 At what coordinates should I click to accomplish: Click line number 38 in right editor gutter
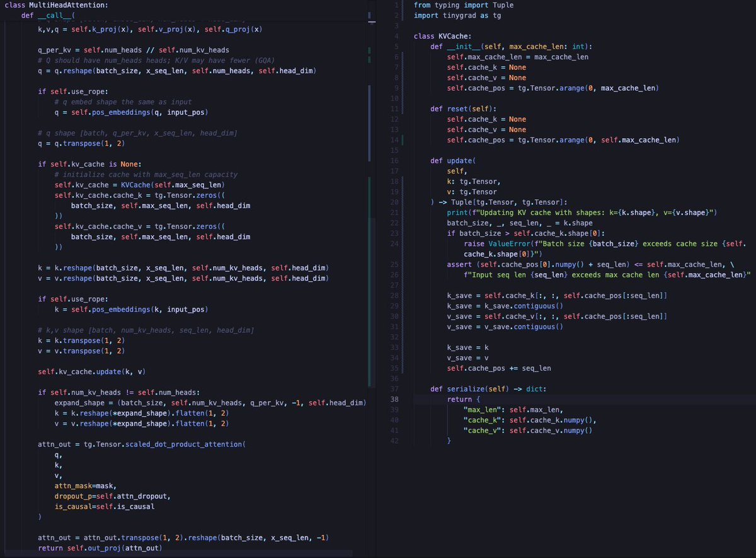click(x=395, y=399)
